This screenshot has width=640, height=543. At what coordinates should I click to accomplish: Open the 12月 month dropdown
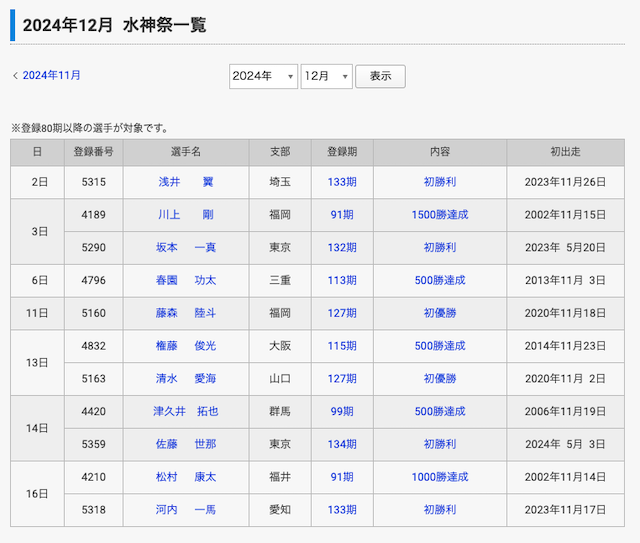tap(327, 76)
